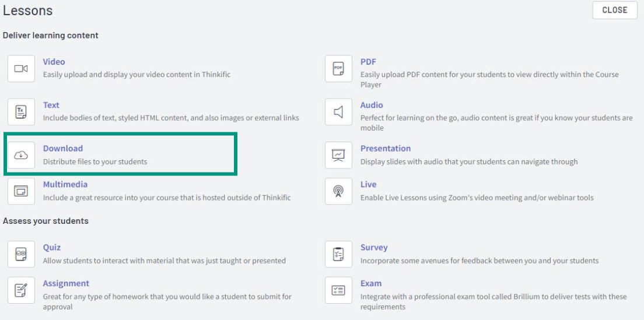Choose the Assignment pencil icon
Viewport: 644px width, 320px height.
[x=21, y=290]
